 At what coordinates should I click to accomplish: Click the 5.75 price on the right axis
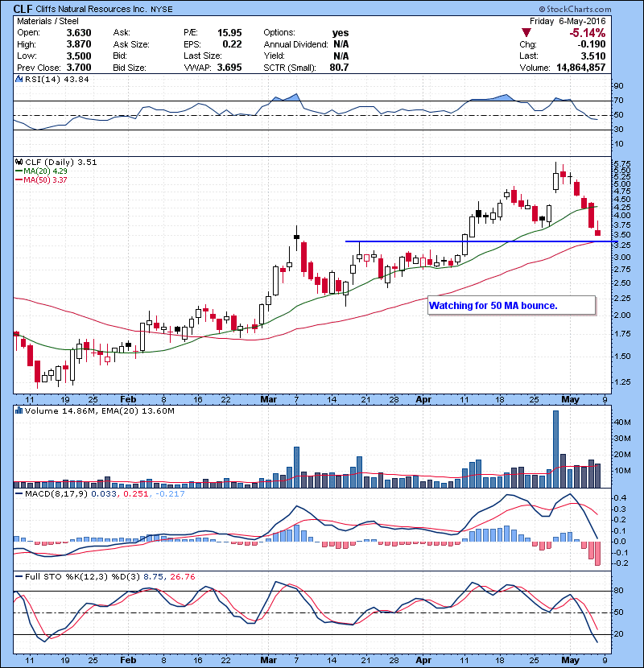click(x=621, y=163)
